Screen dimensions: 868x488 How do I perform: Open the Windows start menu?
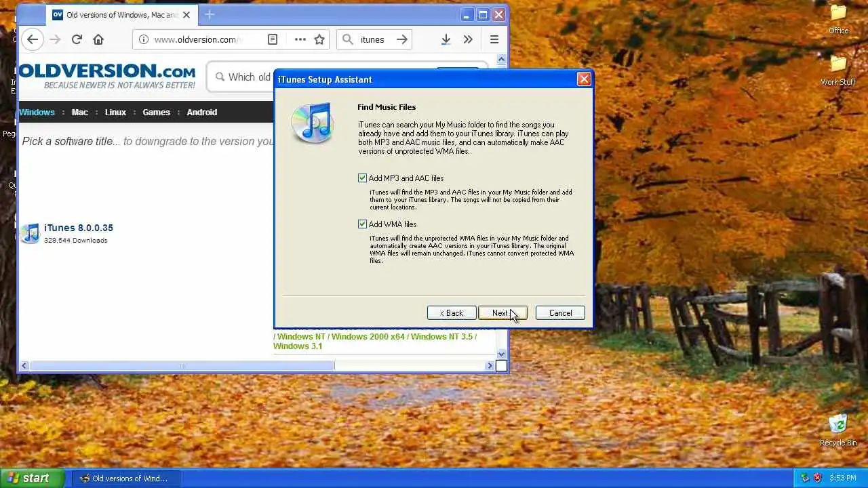[32, 478]
